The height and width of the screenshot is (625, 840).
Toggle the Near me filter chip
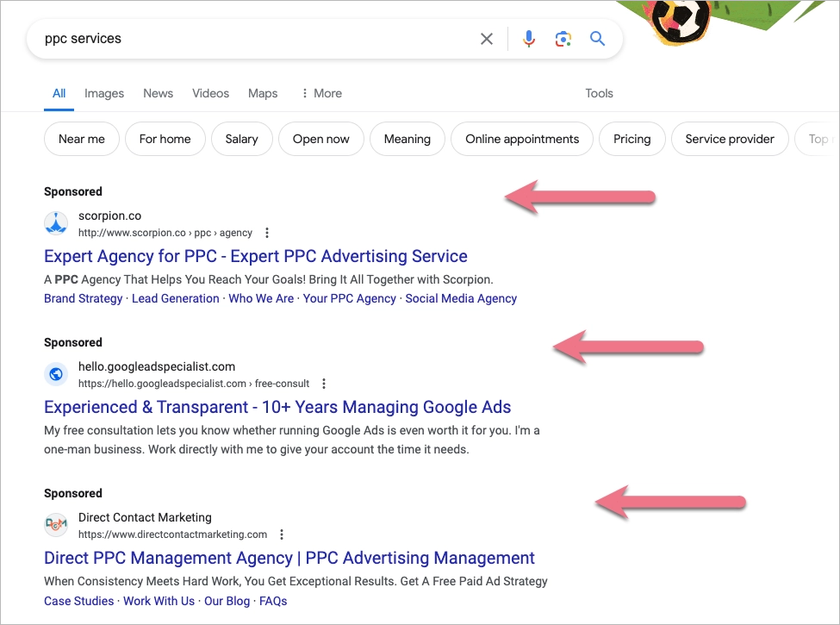click(x=81, y=139)
